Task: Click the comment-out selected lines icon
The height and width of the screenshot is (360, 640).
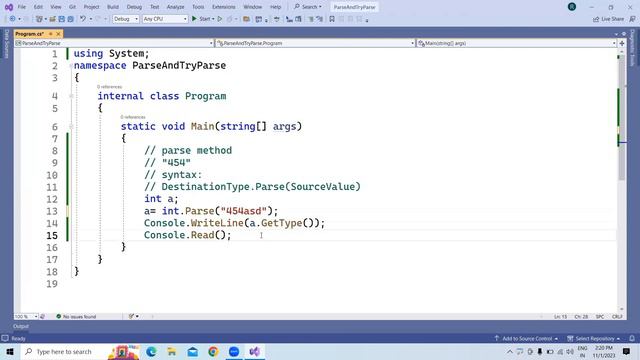Action: coord(311,19)
